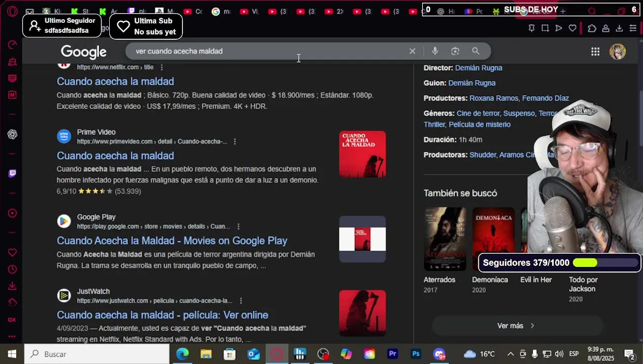Switch to the PlayStation tab
643x364 pixels.
coord(164,11)
